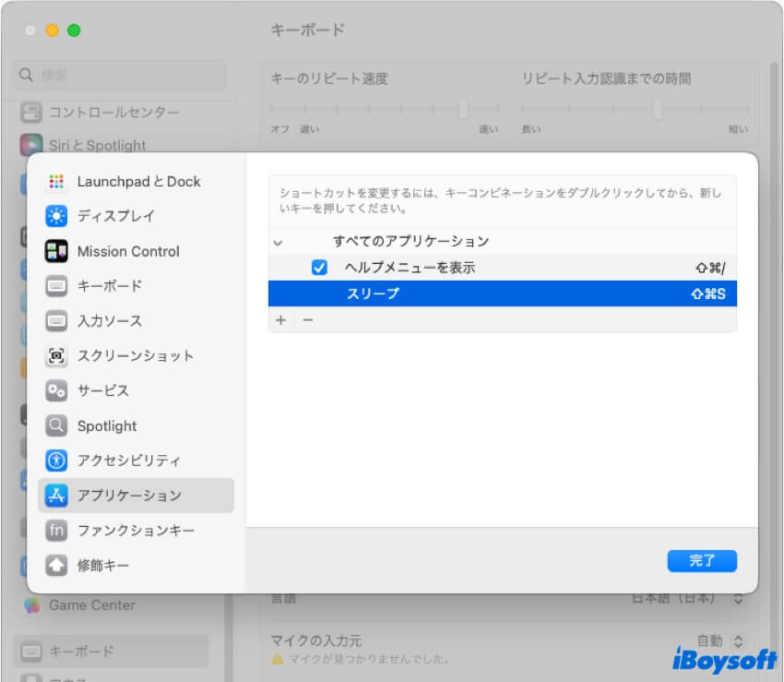Click the plus button to add shortcut
Viewport: 784px width, 682px height.
[x=280, y=319]
